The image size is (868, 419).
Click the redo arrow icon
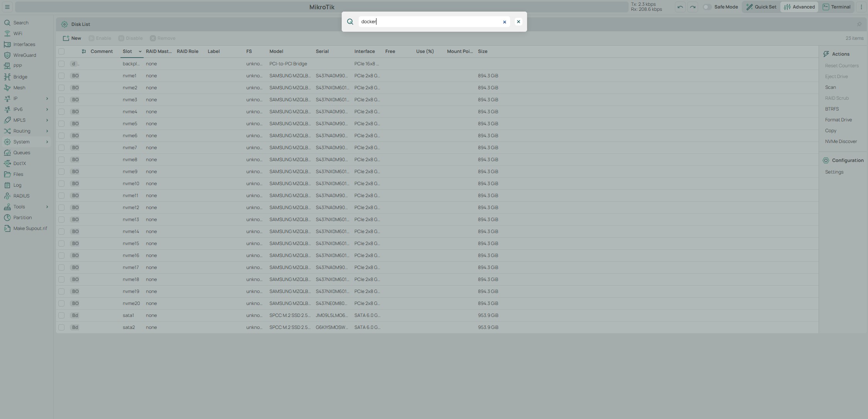pos(693,7)
